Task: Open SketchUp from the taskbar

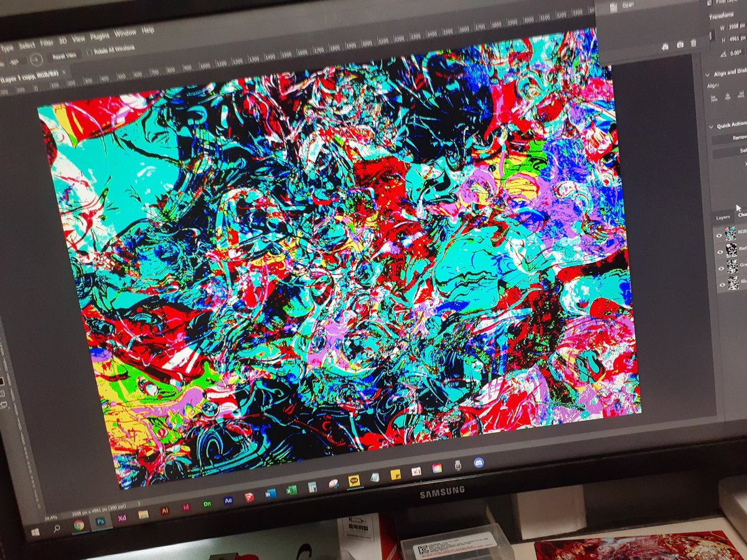Action: [249, 497]
